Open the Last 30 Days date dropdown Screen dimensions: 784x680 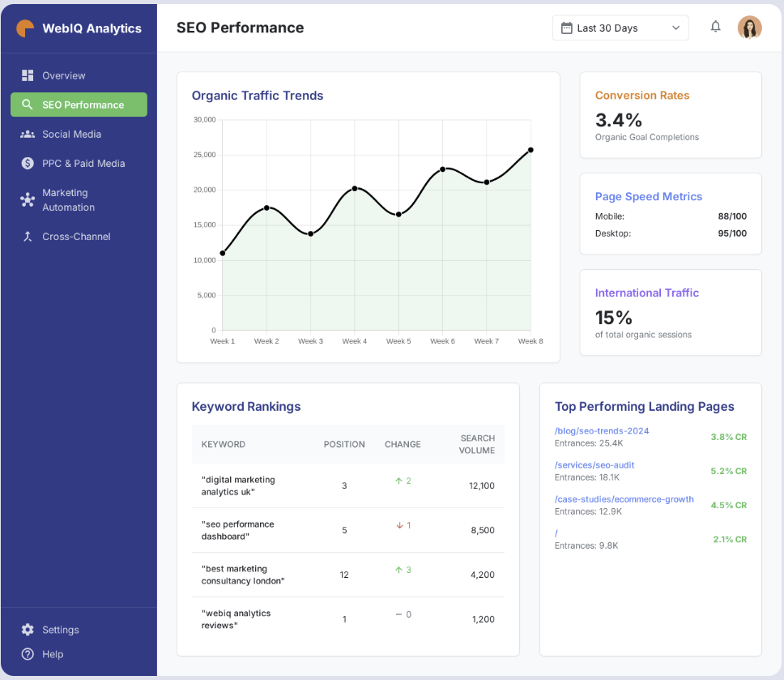[620, 28]
